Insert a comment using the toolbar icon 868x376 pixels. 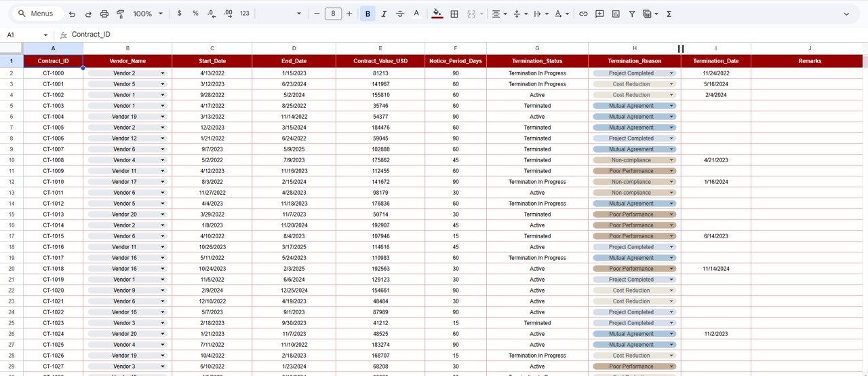pos(599,14)
